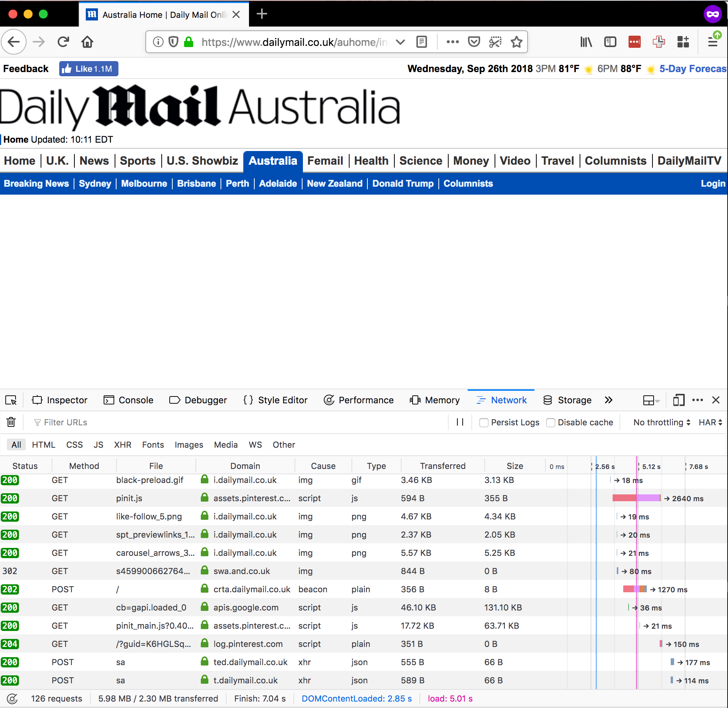Screen dimensions: 728x708
Task: Open the browser home page icon
Action: pos(87,42)
